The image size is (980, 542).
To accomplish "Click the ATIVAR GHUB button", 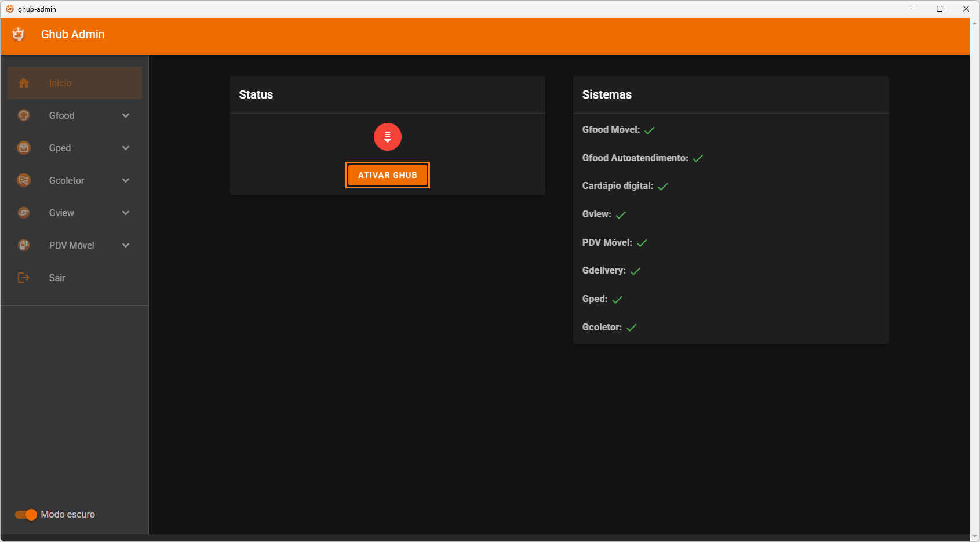I will (388, 175).
